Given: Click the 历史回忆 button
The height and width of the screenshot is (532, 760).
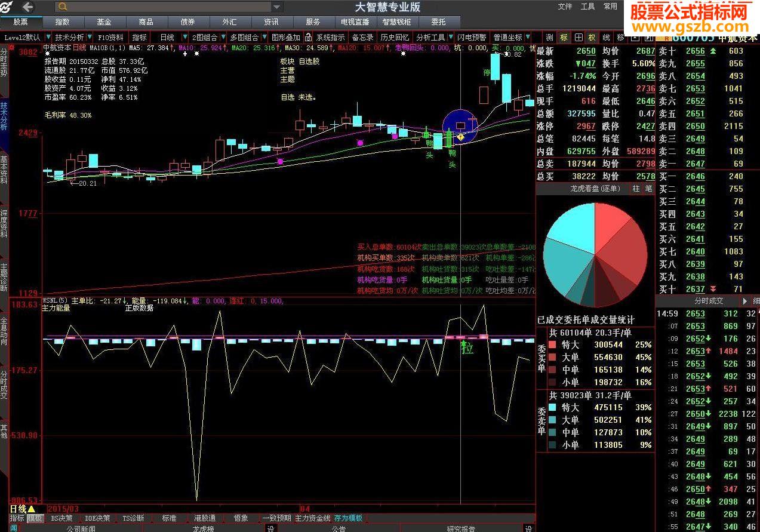Looking at the screenshot, I should tap(395, 37).
